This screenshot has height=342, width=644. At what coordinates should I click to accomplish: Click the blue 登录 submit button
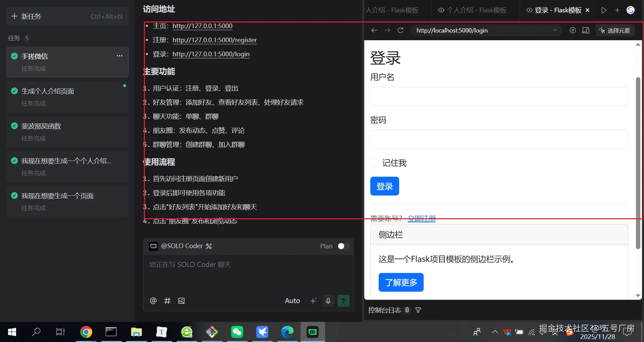pos(384,186)
